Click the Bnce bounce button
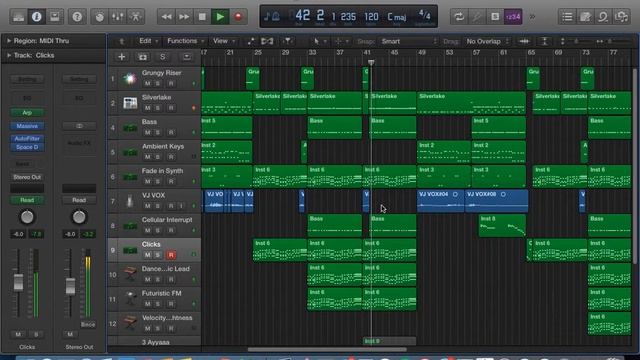 click(x=88, y=324)
